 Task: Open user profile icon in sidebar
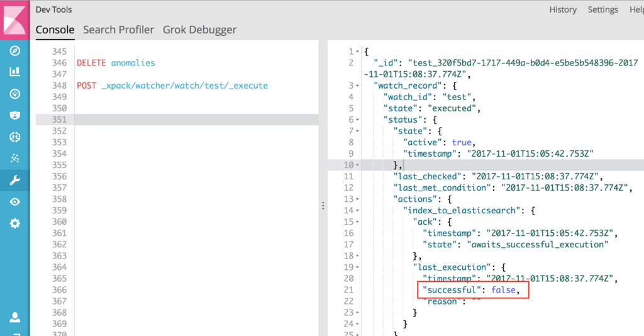tap(15, 317)
